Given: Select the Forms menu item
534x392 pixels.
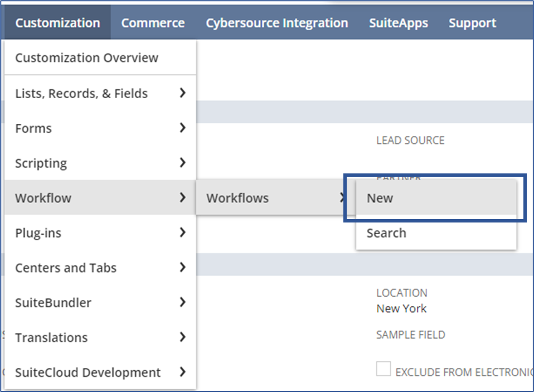Looking at the screenshot, I should (x=100, y=128).
